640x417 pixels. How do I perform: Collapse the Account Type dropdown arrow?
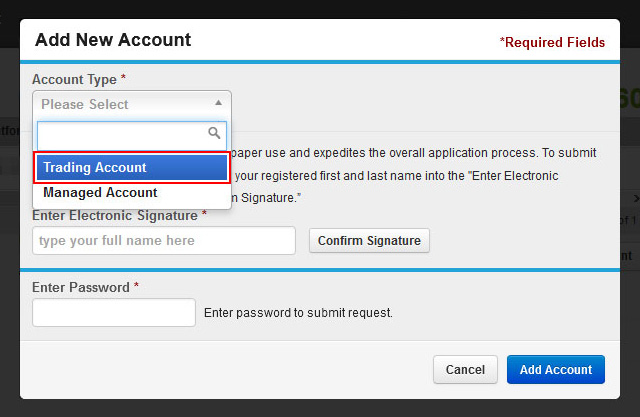pos(218,103)
